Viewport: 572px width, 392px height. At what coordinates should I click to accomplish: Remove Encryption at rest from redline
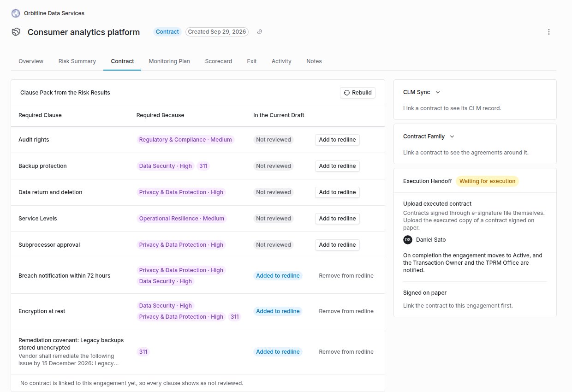346,311
